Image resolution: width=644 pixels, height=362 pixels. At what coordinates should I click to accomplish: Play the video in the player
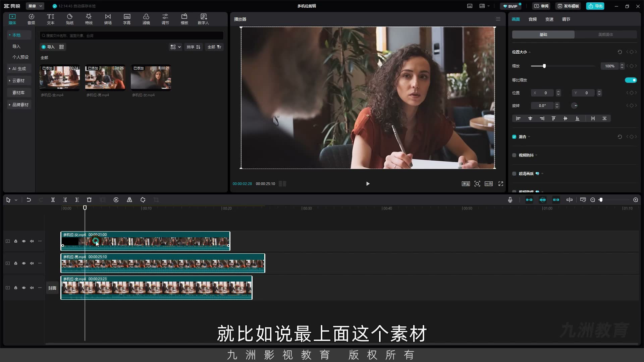[368, 184]
